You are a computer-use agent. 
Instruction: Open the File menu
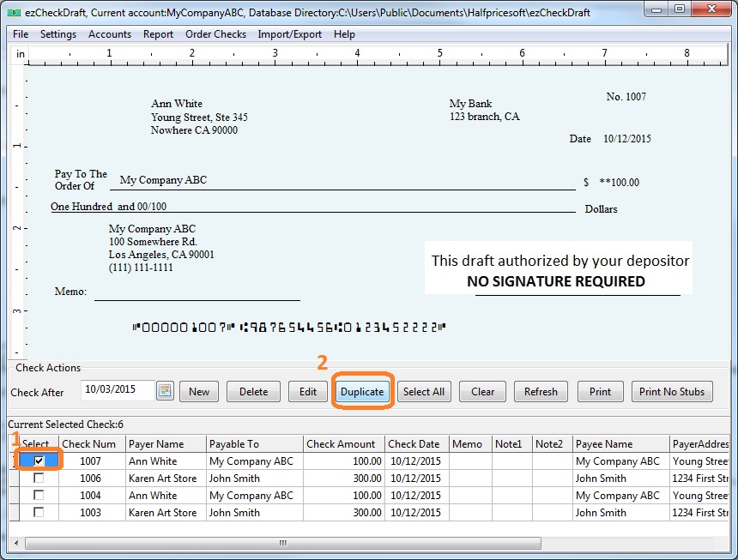[x=21, y=34]
